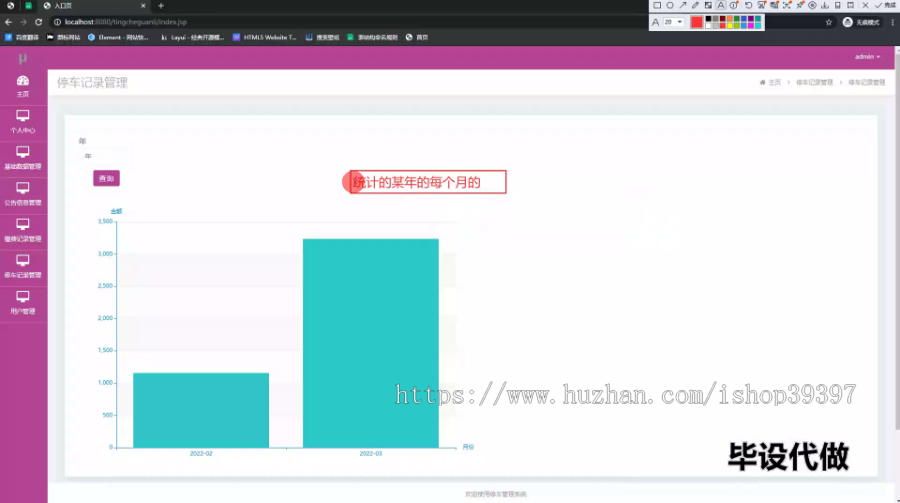
Task: Click the 年 input field
Action: click(x=106, y=156)
